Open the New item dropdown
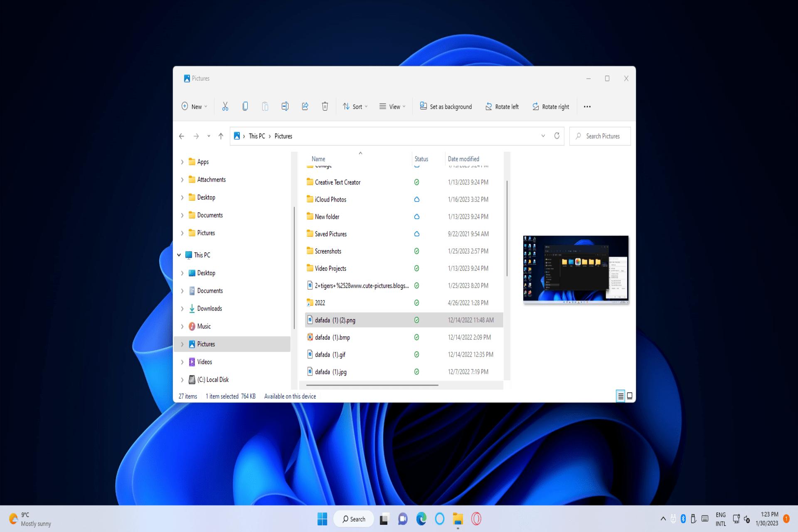The width and height of the screenshot is (798, 532). pyautogui.click(x=194, y=106)
